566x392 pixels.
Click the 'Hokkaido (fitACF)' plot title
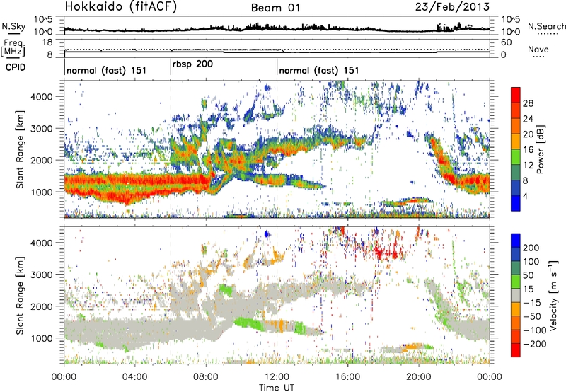pos(121,7)
